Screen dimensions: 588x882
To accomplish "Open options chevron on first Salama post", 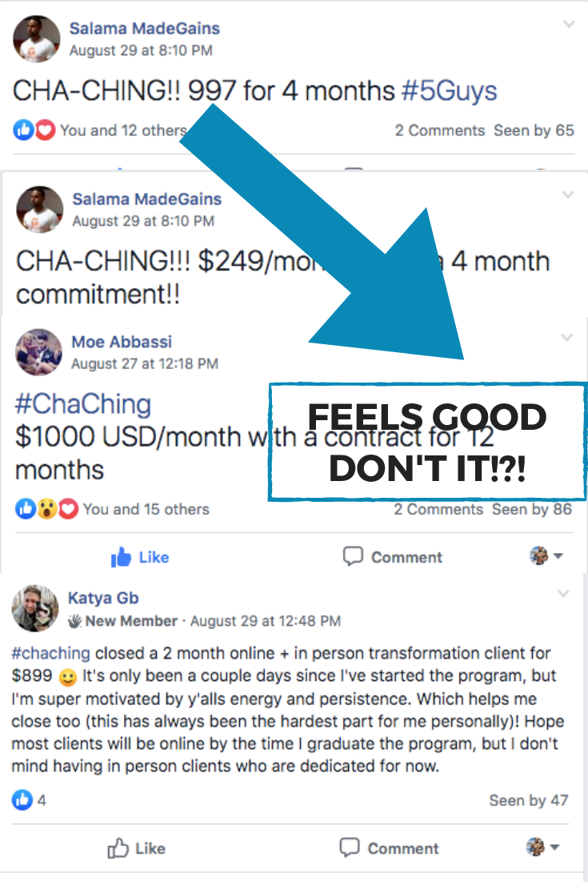I will pos(569,24).
